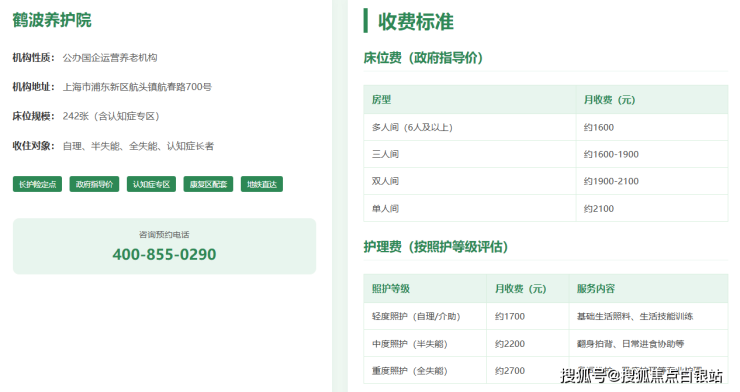Viewport: 740px width, 392px height.
Task: Click 基础生活照料、生活技能训练 service text
Action: point(635,317)
